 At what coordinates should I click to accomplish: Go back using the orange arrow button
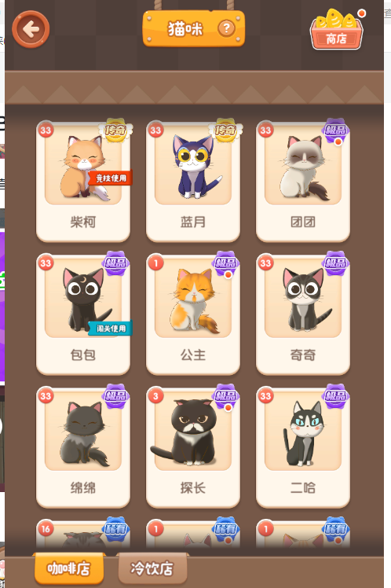tap(31, 29)
